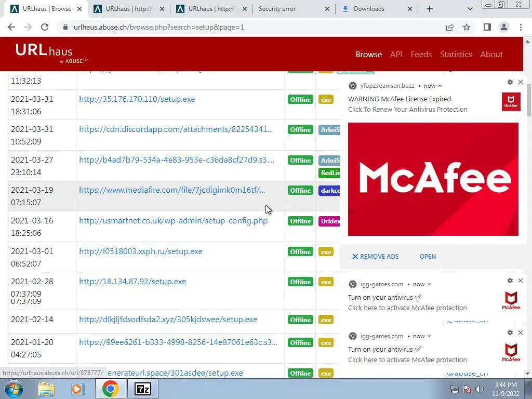The width and height of the screenshot is (532, 399).
Task: Expand the first igg-games.com notification chevron
Action: (x=429, y=284)
